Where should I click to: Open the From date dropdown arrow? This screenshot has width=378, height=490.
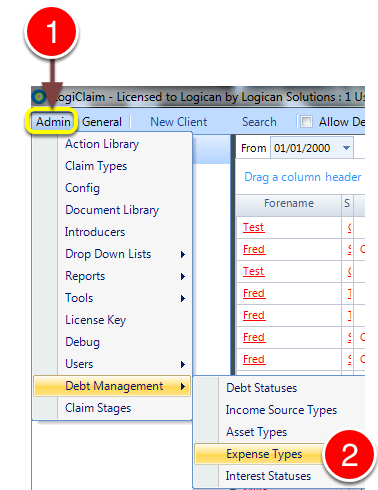click(x=346, y=148)
